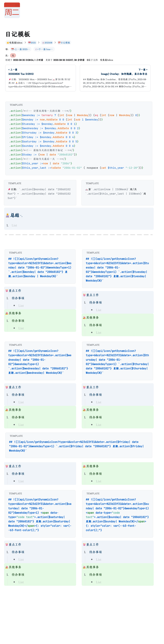This screenshot has width=164, height=644.
Task: Follow the >下一篇·Ima neighbor link
Action: (x=44, y=49)
